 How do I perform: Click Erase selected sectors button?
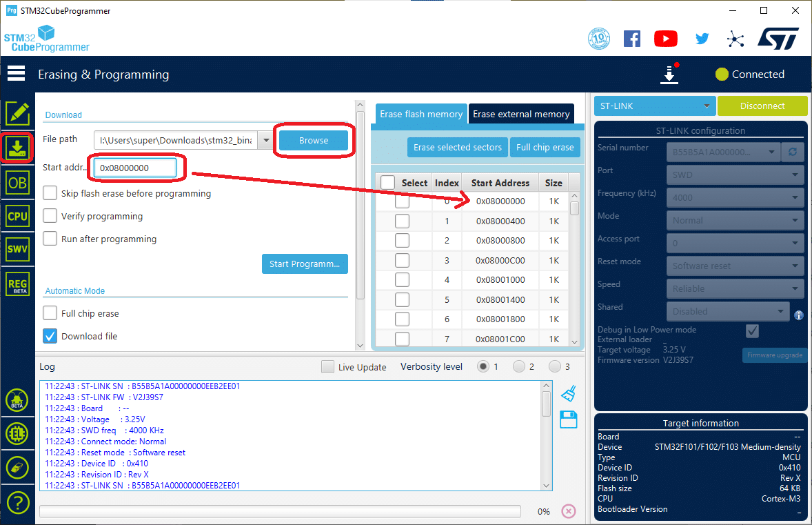point(457,147)
